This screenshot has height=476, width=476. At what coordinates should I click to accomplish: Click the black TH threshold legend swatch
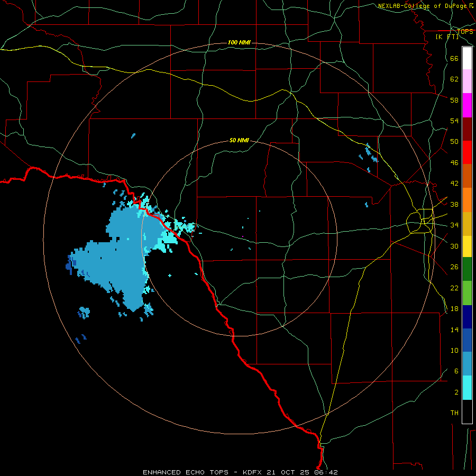click(x=467, y=411)
